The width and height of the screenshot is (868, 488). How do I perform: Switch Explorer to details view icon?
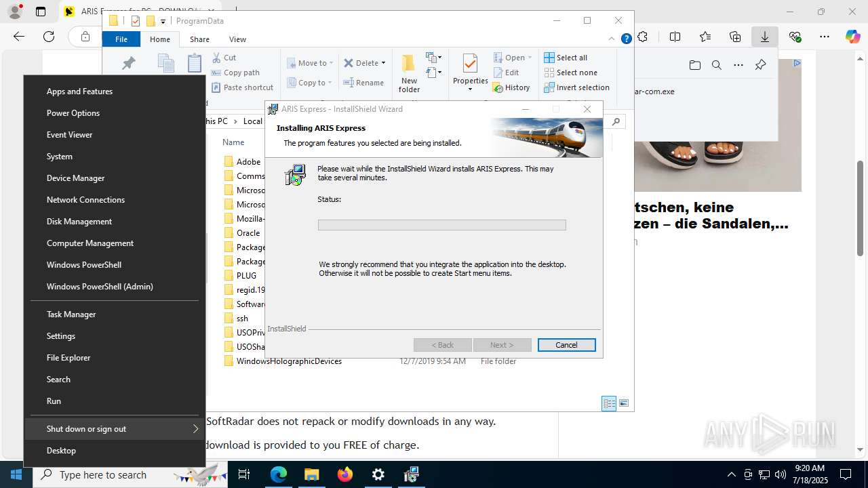pos(609,403)
